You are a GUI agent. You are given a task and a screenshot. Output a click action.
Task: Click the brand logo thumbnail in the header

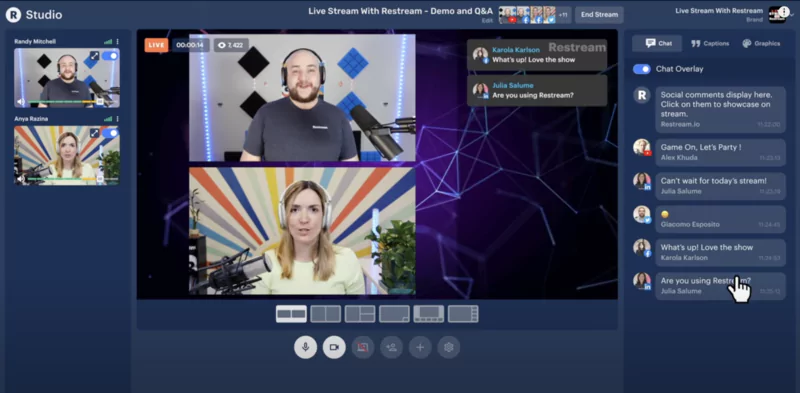pyautogui.click(x=777, y=15)
